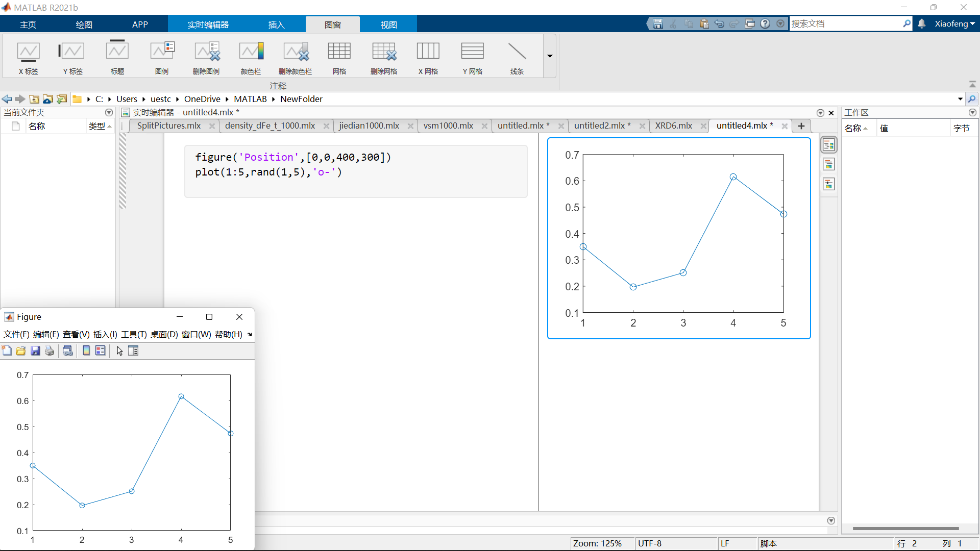The height and width of the screenshot is (551, 980).
Task: Open the Xiaofeng account dropdown
Action: [954, 24]
